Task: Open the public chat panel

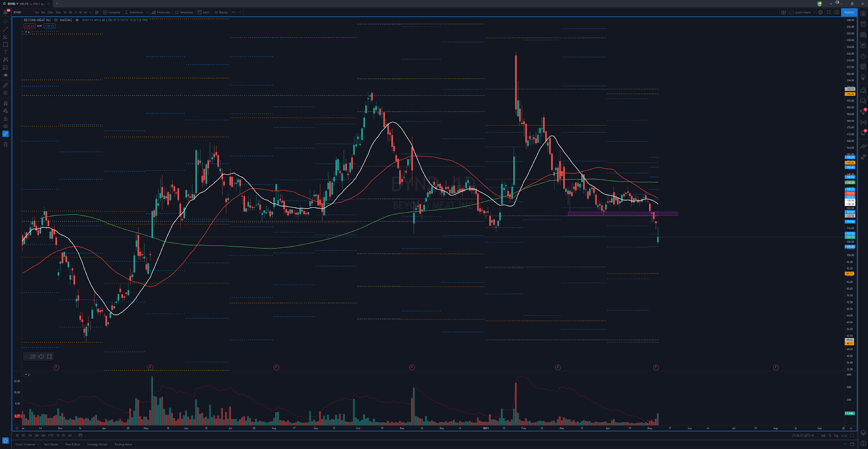Action: click(x=863, y=90)
